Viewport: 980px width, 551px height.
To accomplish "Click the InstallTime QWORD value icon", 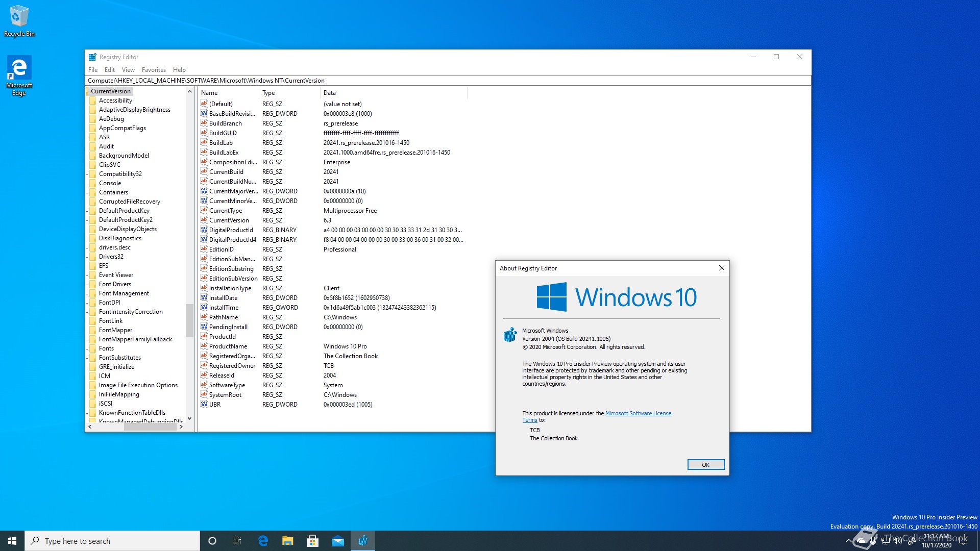I will (204, 307).
